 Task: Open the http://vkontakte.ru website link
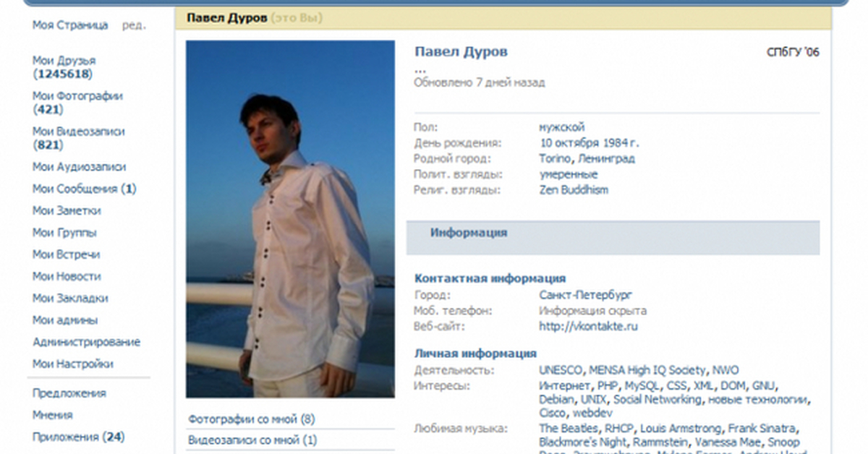(588, 326)
